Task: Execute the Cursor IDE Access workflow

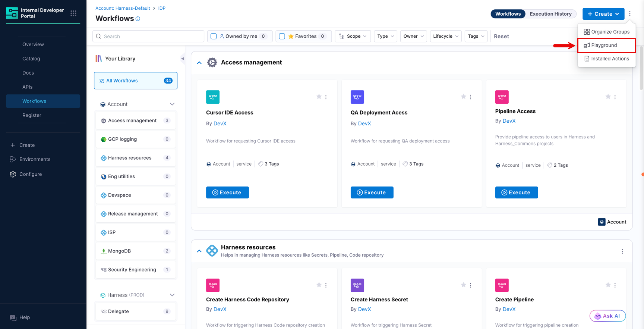Action: (227, 192)
